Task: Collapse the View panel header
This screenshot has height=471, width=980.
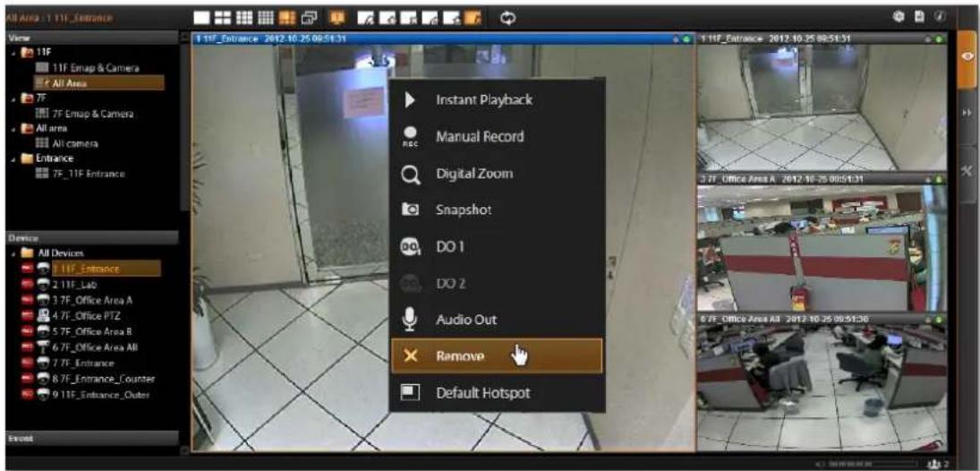Action: (92, 37)
